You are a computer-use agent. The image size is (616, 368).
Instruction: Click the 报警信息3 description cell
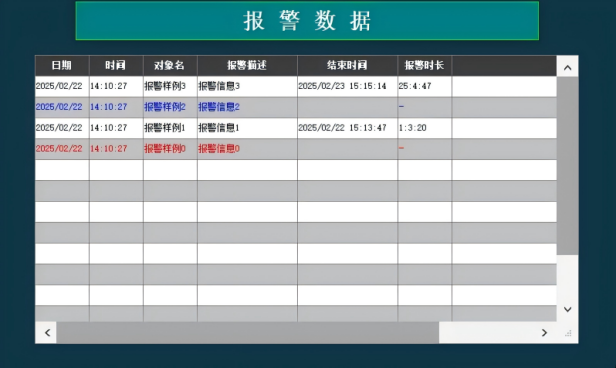pos(247,86)
